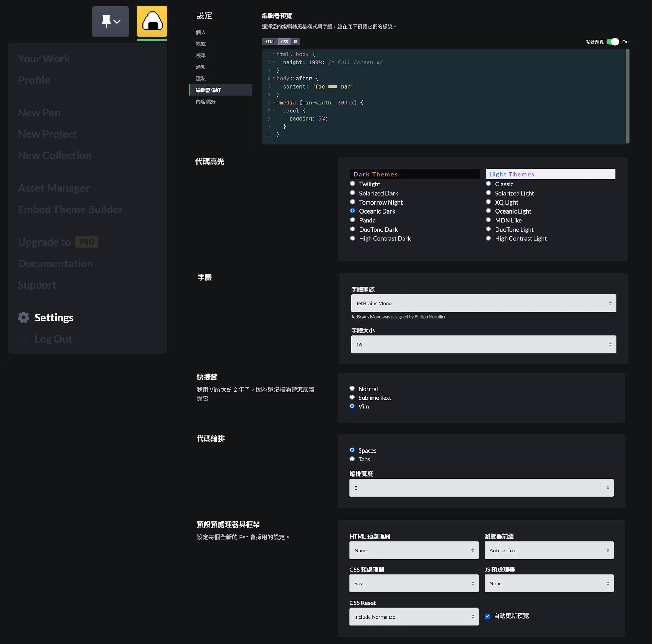Open the onigiri user avatar menu

[x=152, y=21]
